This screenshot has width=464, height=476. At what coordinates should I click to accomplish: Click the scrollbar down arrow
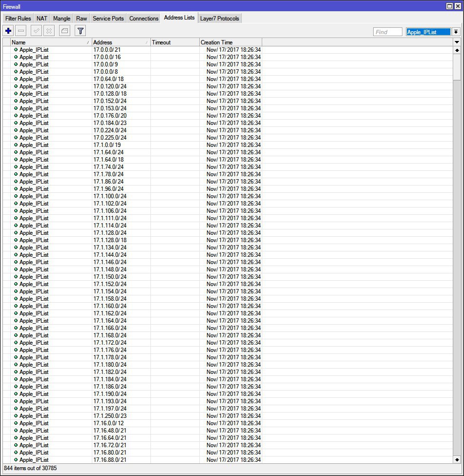click(x=457, y=459)
